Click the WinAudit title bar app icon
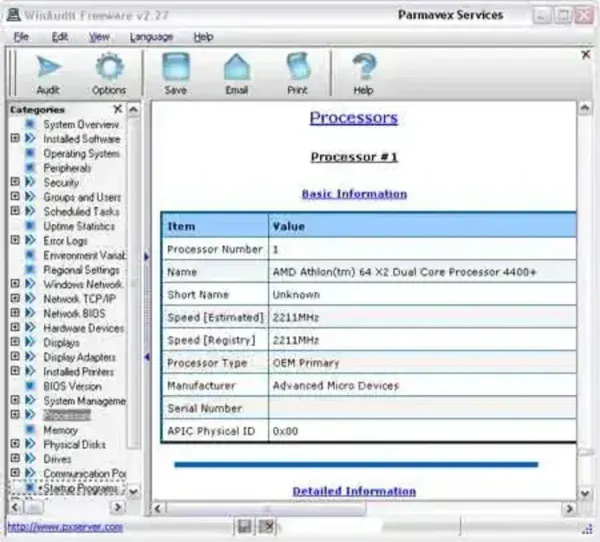600x542 pixels. [x=14, y=15]
